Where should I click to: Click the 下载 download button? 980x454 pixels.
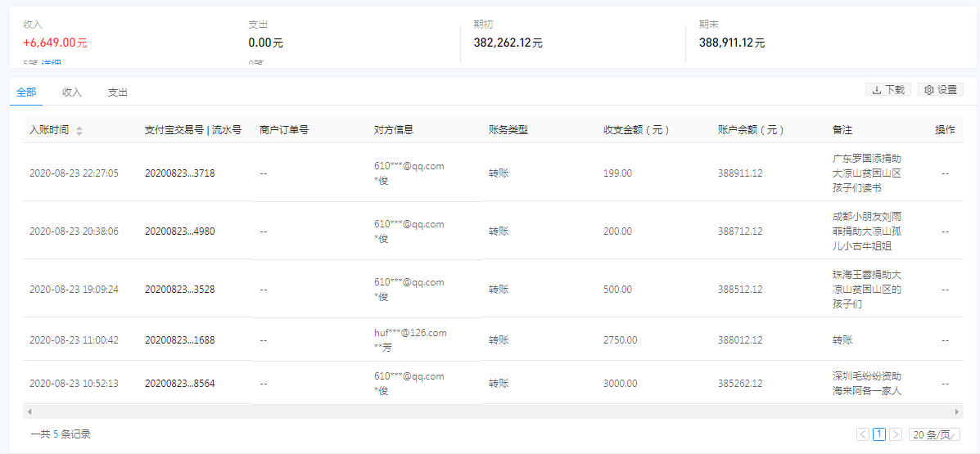[887, 90]
